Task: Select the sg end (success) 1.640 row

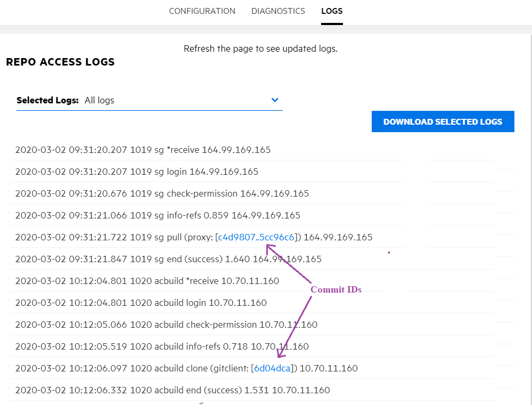Action: [168, 259]
